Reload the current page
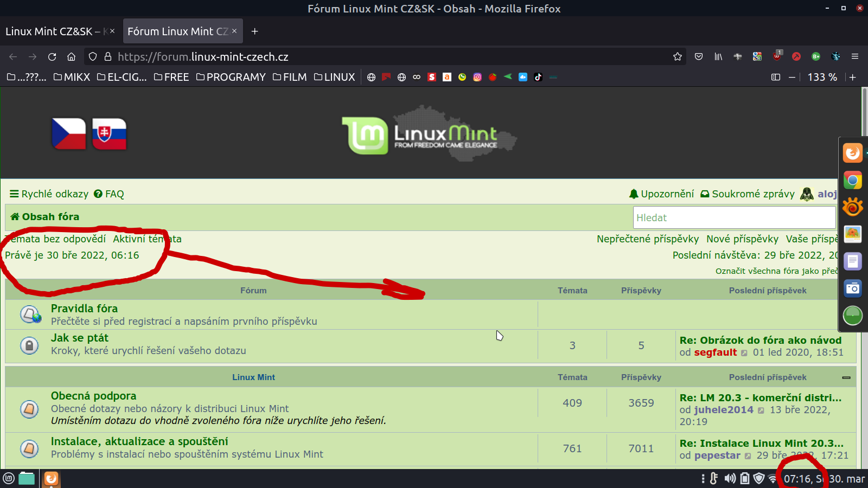Screen dimensions: 868x488 (52, 56)
